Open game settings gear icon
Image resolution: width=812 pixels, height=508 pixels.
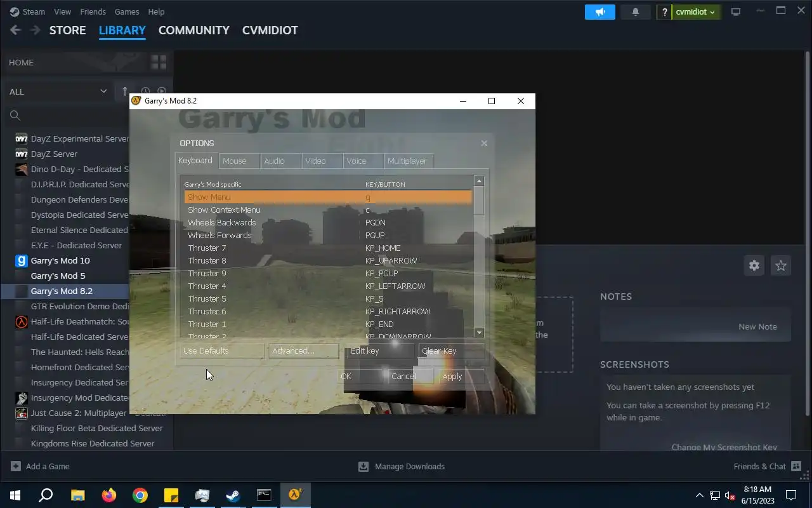tap(754, 265)
